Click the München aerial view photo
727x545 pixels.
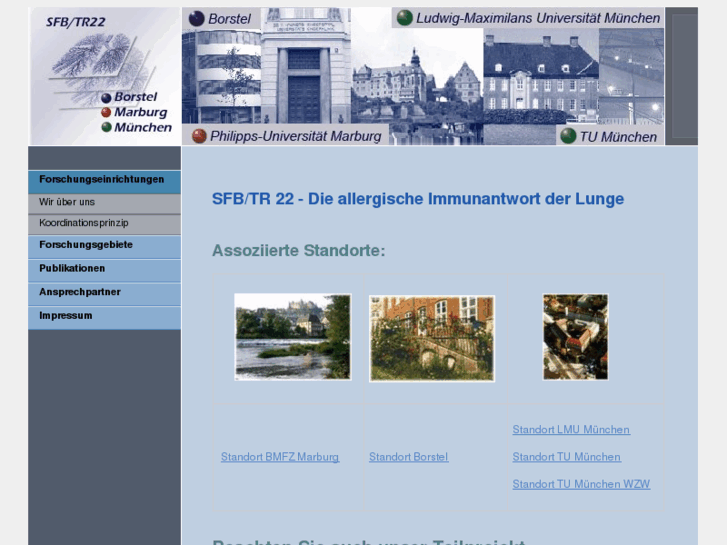tap(575, 337)
